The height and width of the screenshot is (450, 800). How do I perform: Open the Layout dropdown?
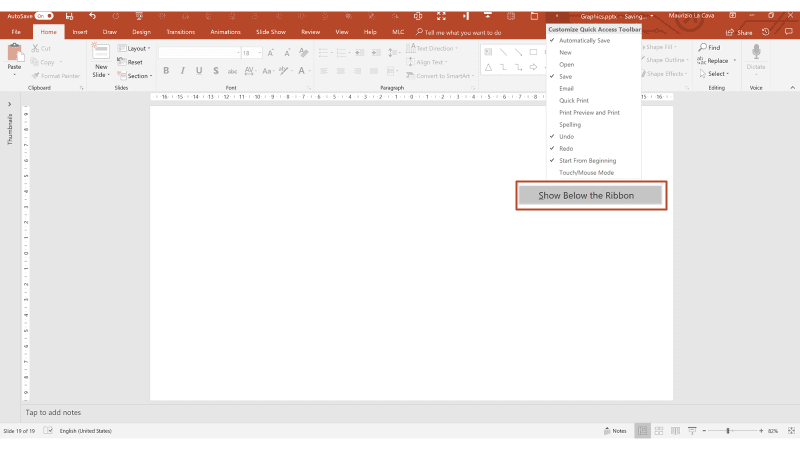[x=134, y=48]
